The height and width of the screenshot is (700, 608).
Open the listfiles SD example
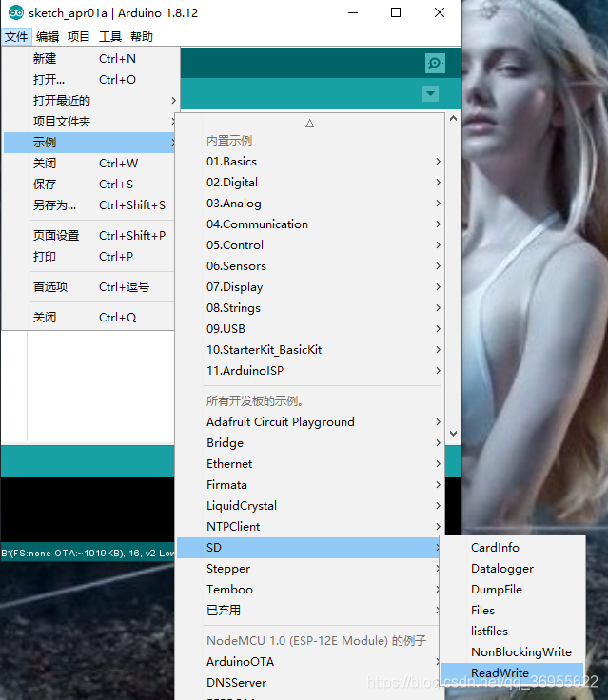tap(513, 632)
